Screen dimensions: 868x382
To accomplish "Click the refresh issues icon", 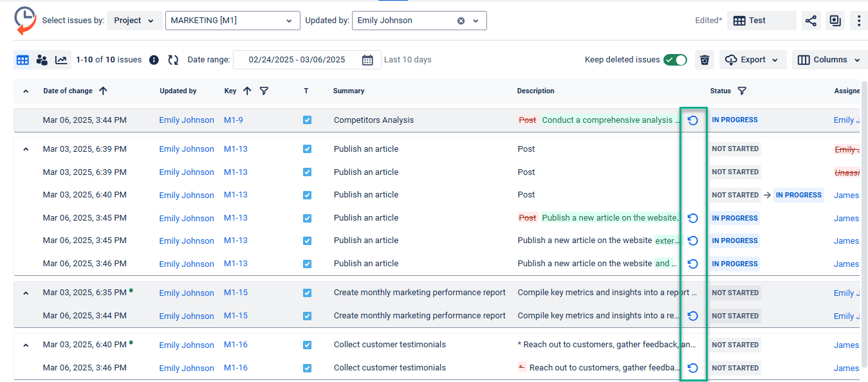I will 173,60.
